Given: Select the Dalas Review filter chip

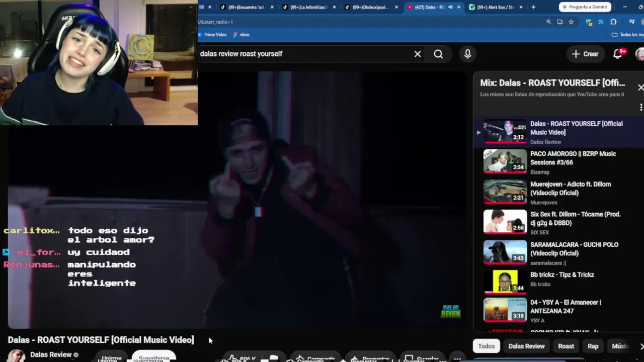Looking at the screenshot, I should pyautogui.click(x=526, y=346).
